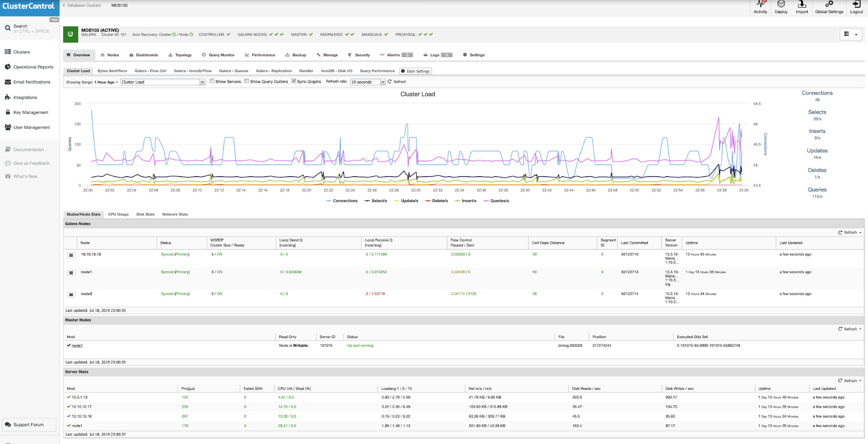
Task: Click menu icon for node2 row
Action: 71,294
